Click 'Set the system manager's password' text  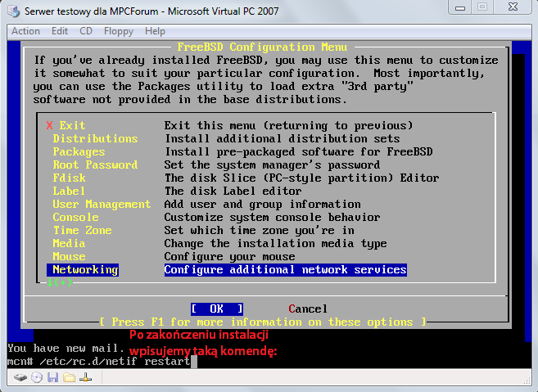coord(272,165)
